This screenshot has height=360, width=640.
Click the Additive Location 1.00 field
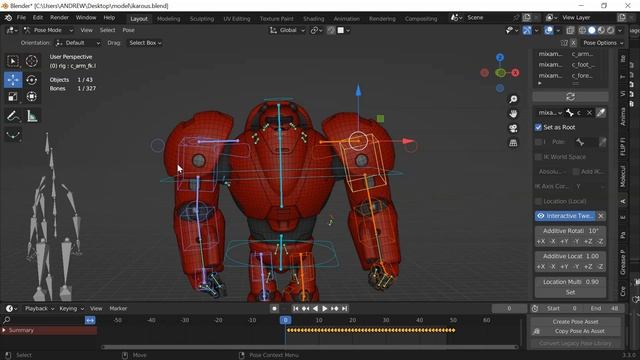[x=570, y=256]
